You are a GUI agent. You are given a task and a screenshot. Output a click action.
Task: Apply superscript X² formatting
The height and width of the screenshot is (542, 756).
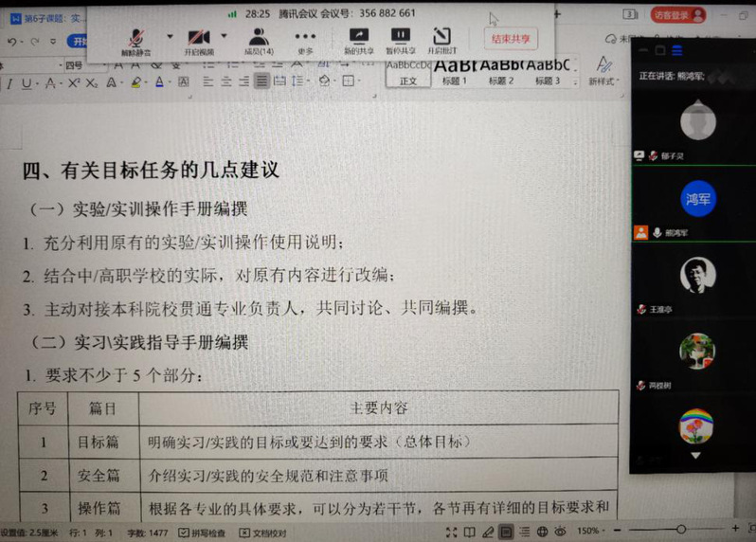point(73,83)
